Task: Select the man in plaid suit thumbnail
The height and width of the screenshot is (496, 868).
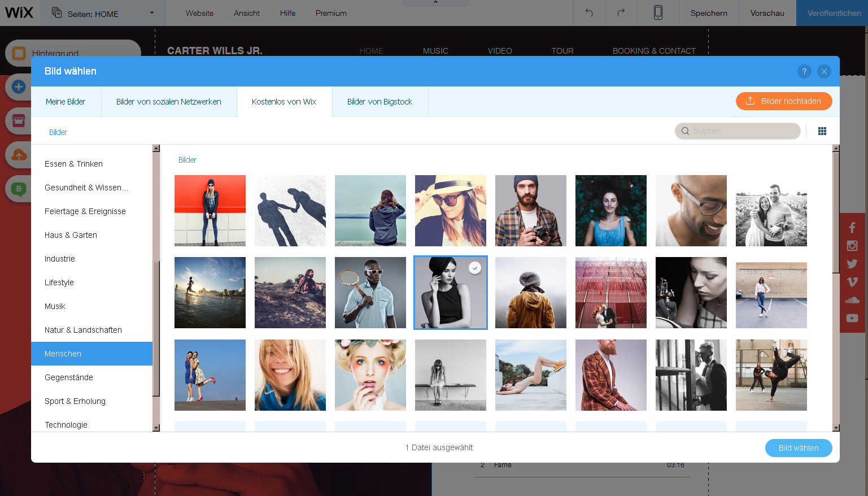Action: pyautogui.click(x=611, y=375)
